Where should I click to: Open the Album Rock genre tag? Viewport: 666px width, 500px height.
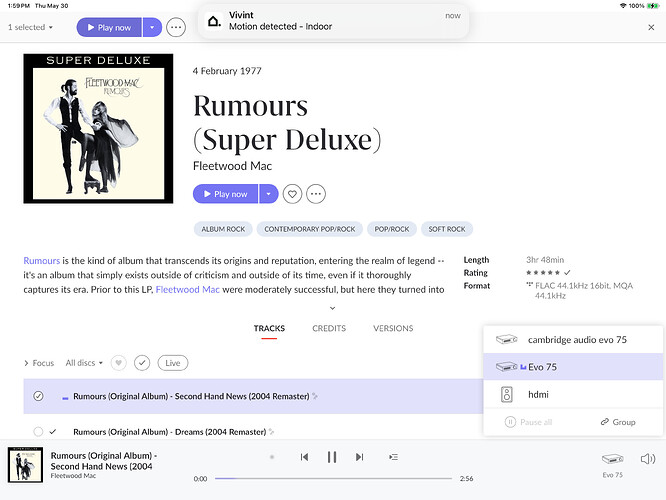[223, 229]
